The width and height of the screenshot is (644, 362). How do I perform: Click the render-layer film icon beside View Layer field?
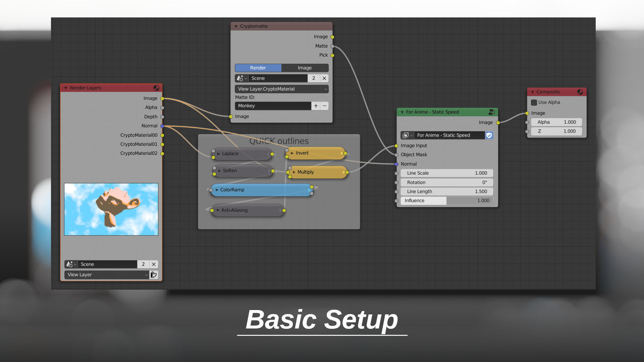click(x=154, y=275)
